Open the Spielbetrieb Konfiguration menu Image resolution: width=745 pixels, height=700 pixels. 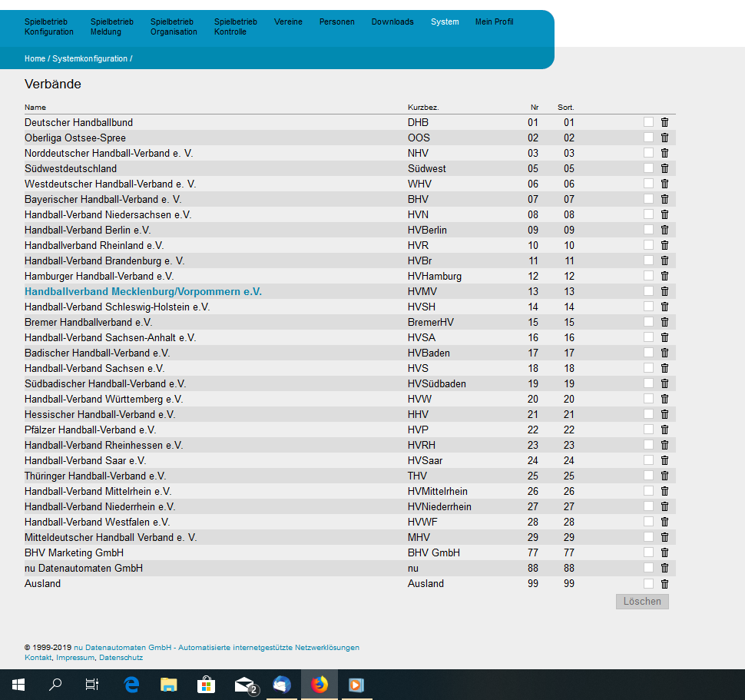point(49,27)
